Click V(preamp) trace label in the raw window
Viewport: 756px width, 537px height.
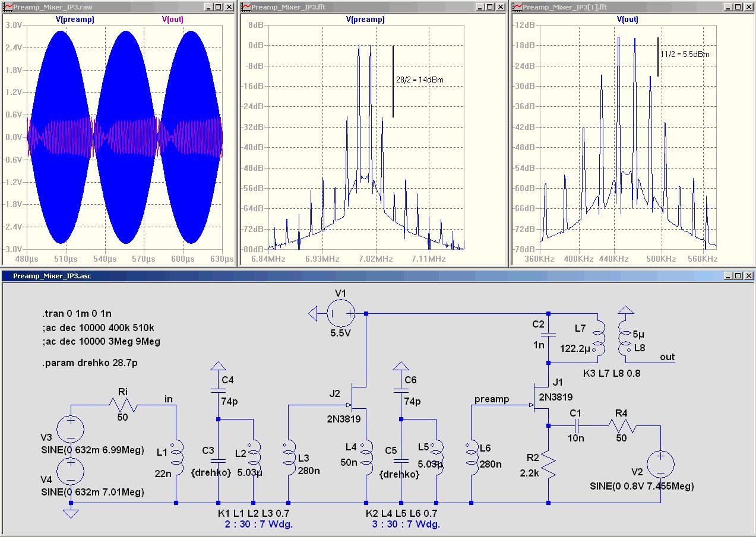tap(75, 19)
